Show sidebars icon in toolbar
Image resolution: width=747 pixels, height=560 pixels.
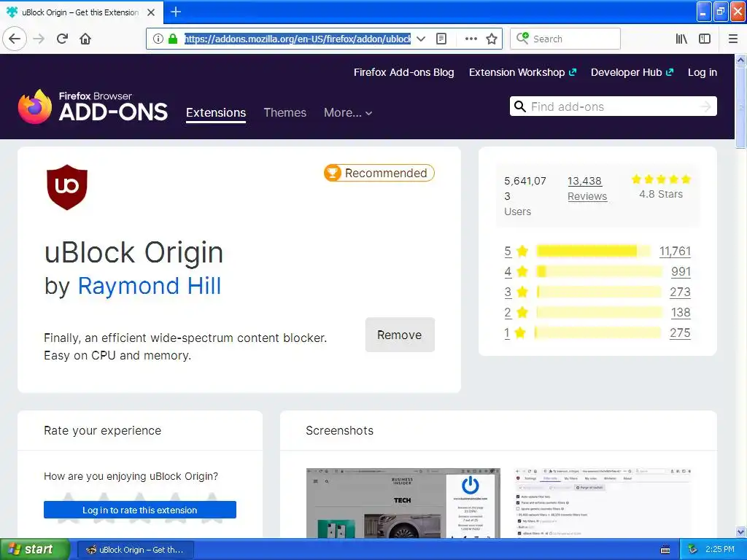tap(705, 39)
